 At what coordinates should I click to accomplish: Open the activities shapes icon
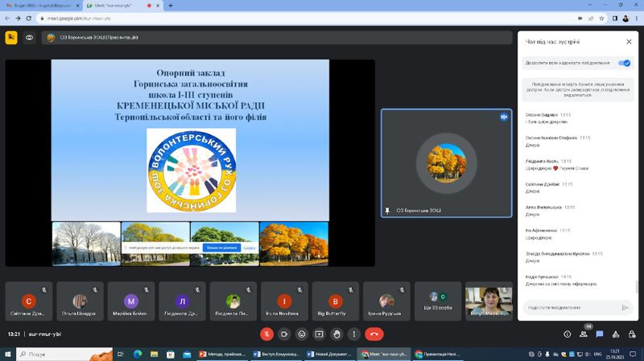[x=616, y=334]
